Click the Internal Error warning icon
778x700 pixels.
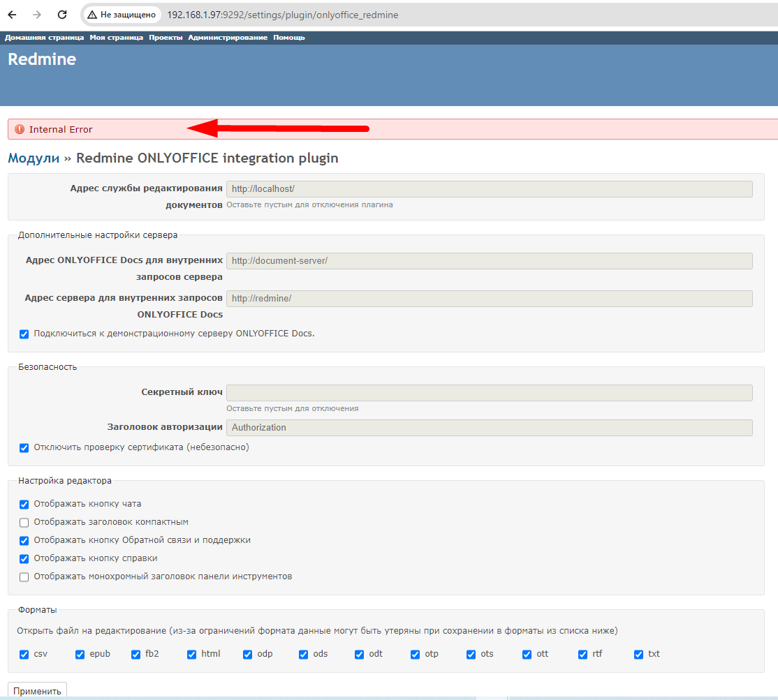[x=20, y=129]
